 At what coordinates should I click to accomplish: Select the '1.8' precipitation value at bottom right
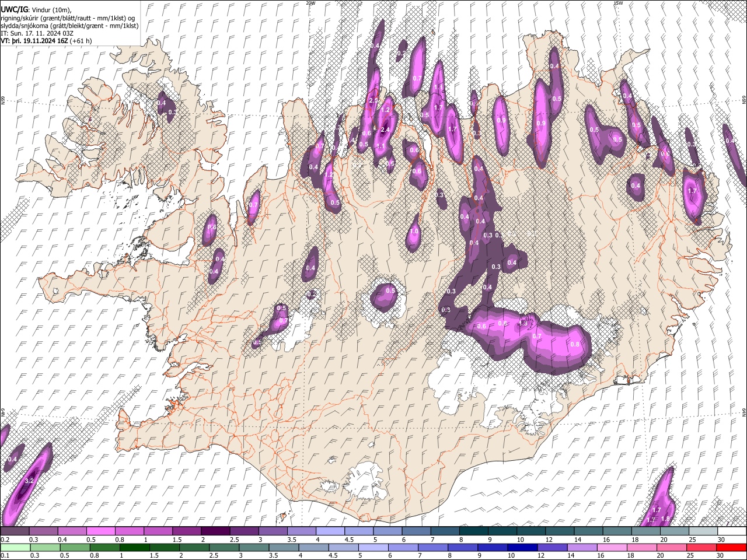tap(665, 519)
